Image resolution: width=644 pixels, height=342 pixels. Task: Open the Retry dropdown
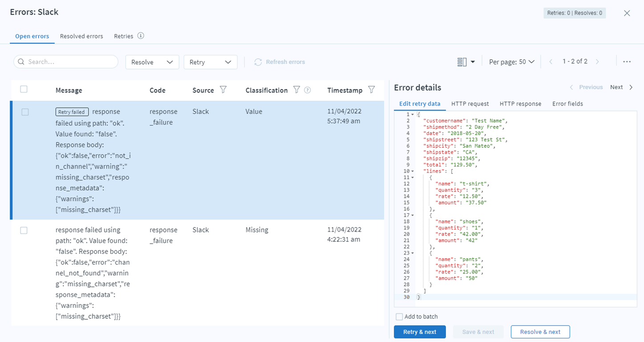click(x=211, y=62)
